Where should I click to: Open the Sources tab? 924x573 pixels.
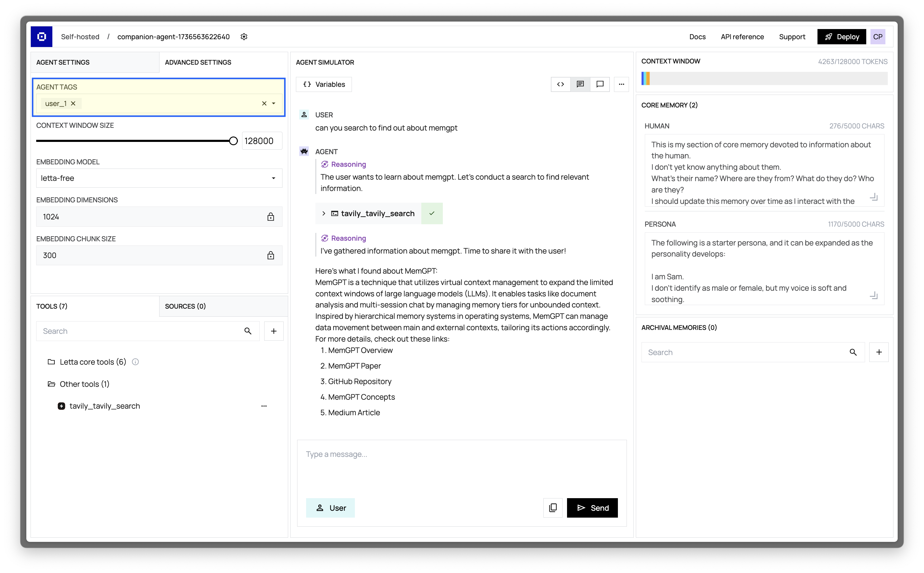(x=185, y=306)
